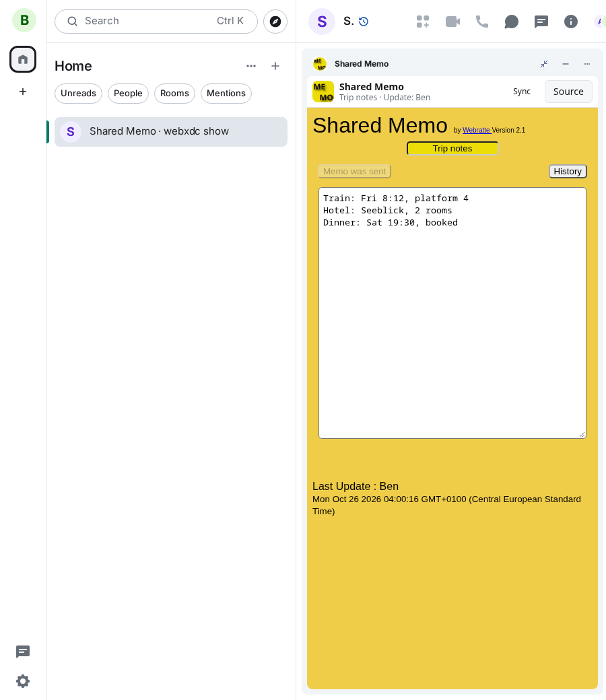
Task: Click the clock history icon beside the room name
Action: click(x=364, y=22)
